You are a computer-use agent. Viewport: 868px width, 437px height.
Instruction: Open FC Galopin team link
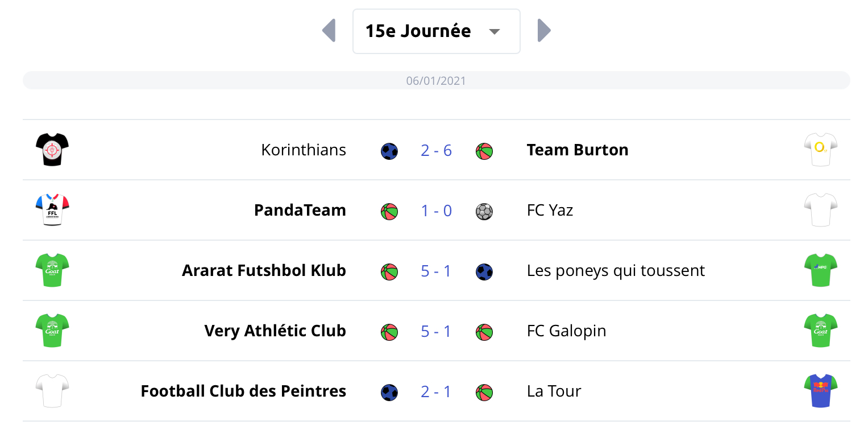click(x=566, y=331)
